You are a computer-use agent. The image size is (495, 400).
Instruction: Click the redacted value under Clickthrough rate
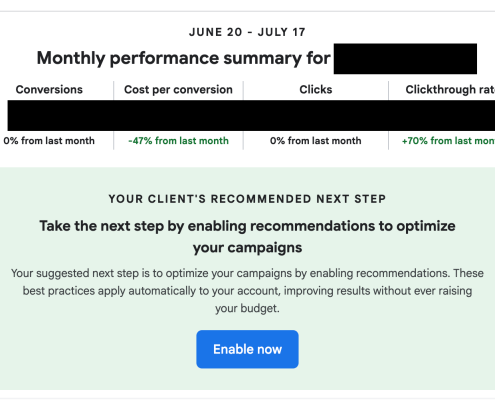click(442, 115)
